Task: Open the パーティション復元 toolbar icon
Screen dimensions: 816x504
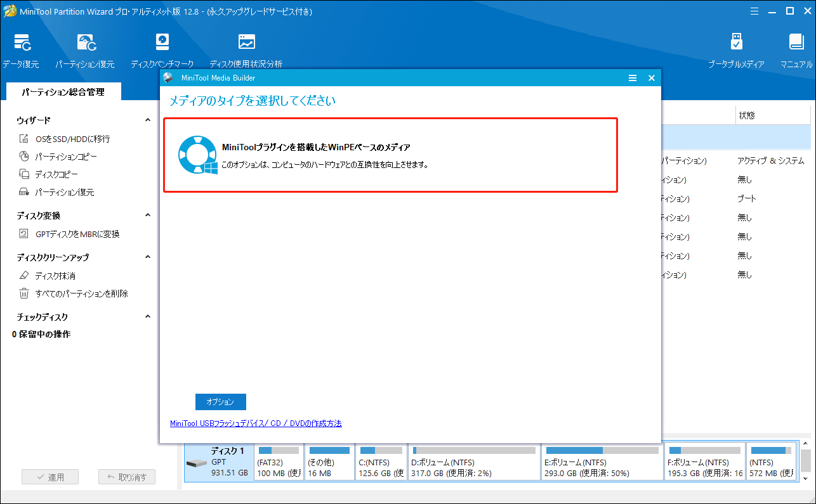Action: pos(86,42)
